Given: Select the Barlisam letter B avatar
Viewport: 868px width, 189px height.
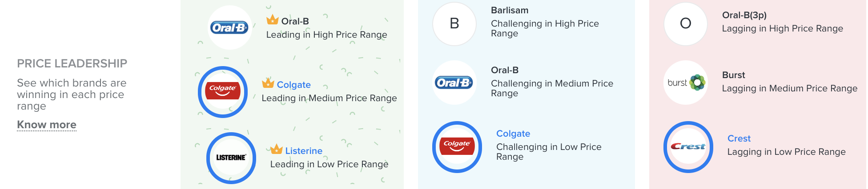Looking at the screenshot, I should click(454, 24).
